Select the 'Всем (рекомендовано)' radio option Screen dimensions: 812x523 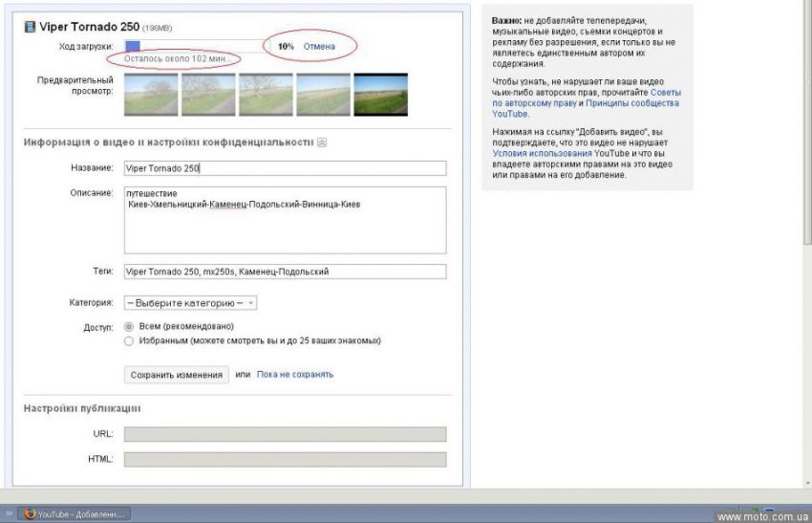click(129, 327)
